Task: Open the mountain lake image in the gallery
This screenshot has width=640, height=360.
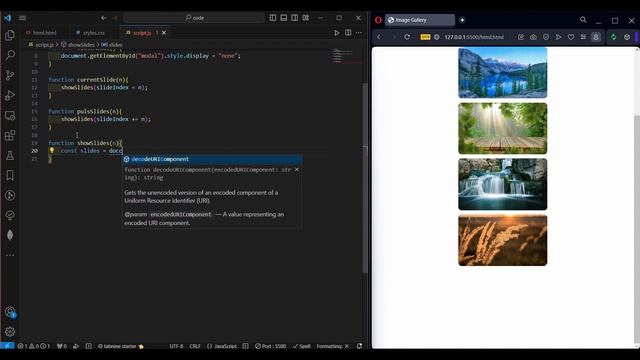Action: click(502, 73)
